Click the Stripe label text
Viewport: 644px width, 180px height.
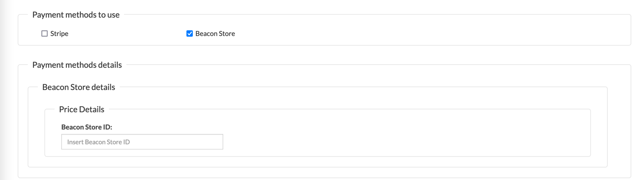(x=59, y=34)
